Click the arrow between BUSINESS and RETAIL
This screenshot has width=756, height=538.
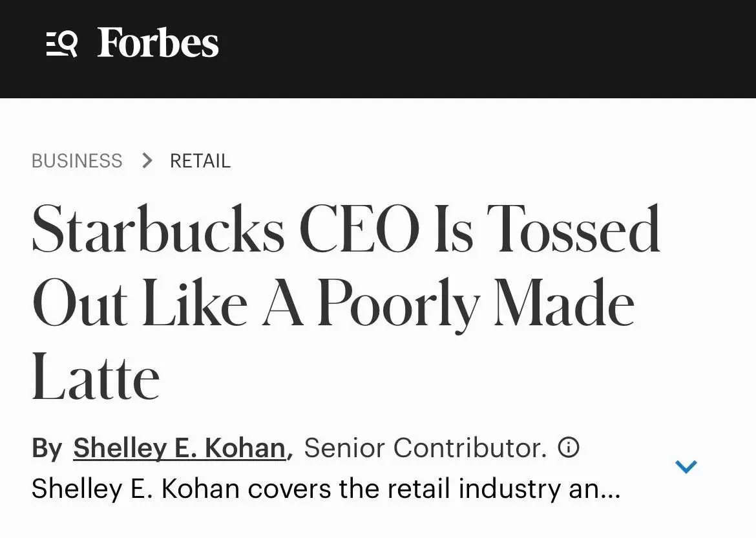tap(147, 160)
